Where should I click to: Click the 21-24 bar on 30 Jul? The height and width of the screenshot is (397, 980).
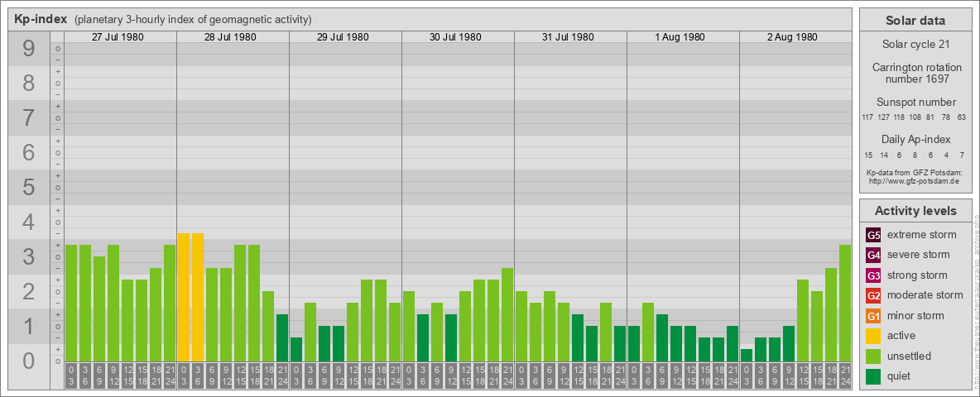click(x=507, y=314)
